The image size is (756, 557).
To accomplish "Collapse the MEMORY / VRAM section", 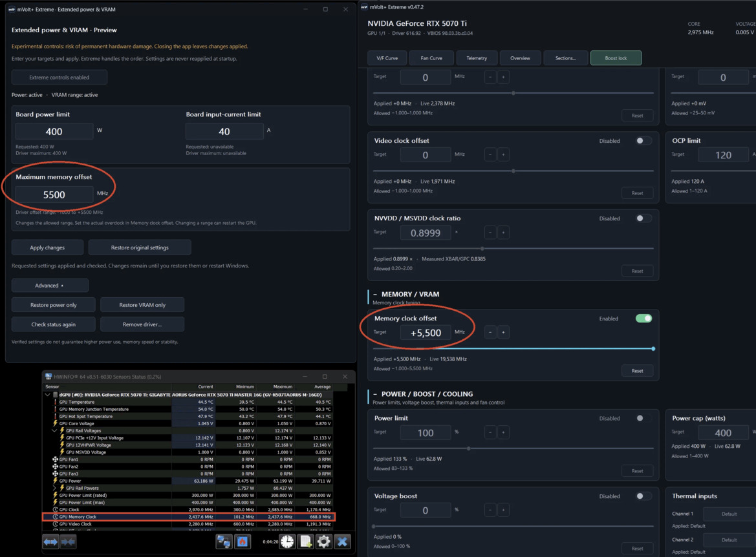I will (x=375, y=294).
